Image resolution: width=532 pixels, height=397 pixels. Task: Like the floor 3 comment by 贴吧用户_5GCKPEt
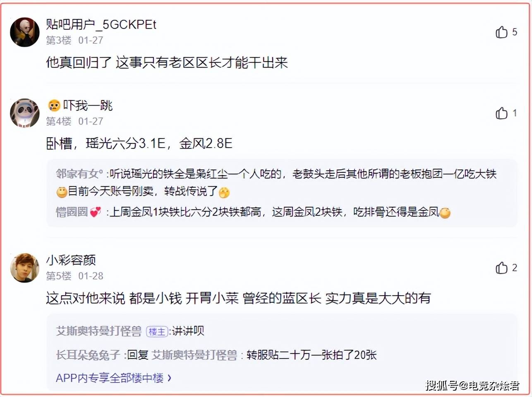pos(501,32)
